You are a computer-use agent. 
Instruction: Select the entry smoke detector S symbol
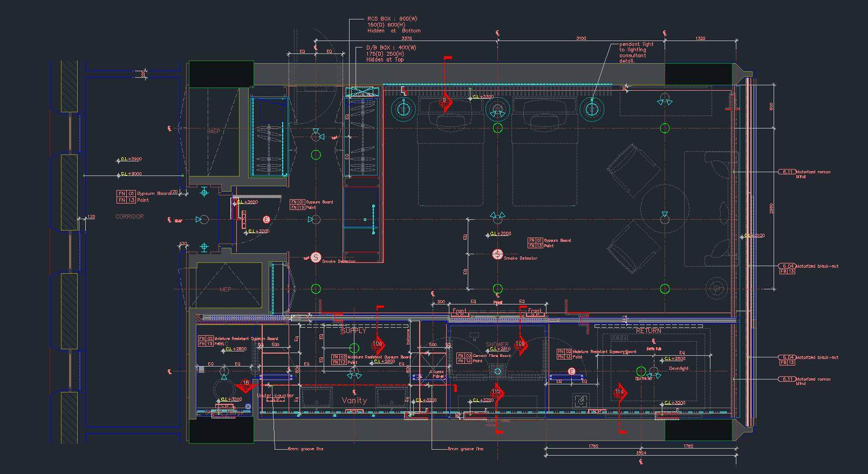coord(316,258)
